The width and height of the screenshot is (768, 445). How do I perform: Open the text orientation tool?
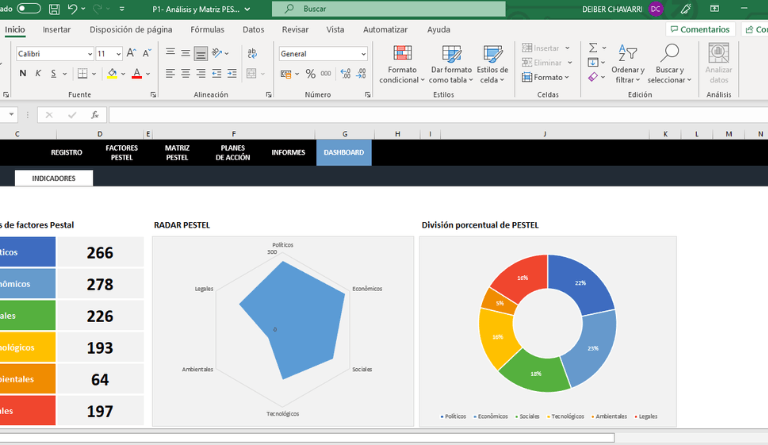217,53
